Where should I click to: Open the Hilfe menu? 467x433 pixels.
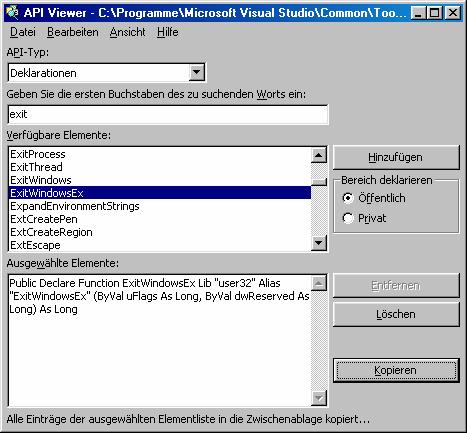[168, 32]
